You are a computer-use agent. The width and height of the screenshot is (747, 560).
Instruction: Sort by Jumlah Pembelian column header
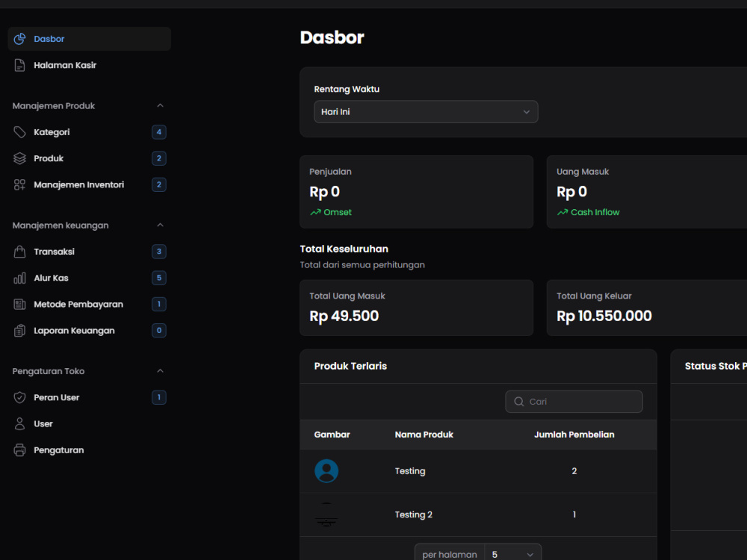pos(574,435)
